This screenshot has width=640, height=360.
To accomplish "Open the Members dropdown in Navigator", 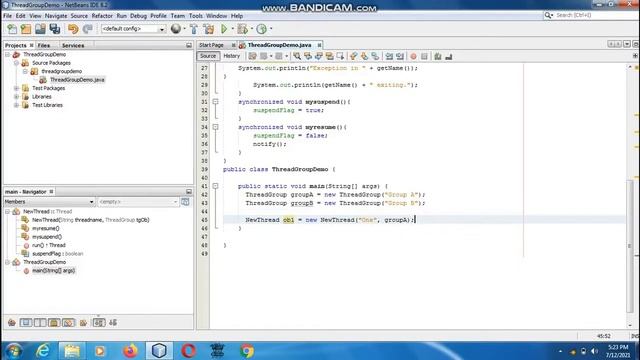I will click(x=49, y=202).
